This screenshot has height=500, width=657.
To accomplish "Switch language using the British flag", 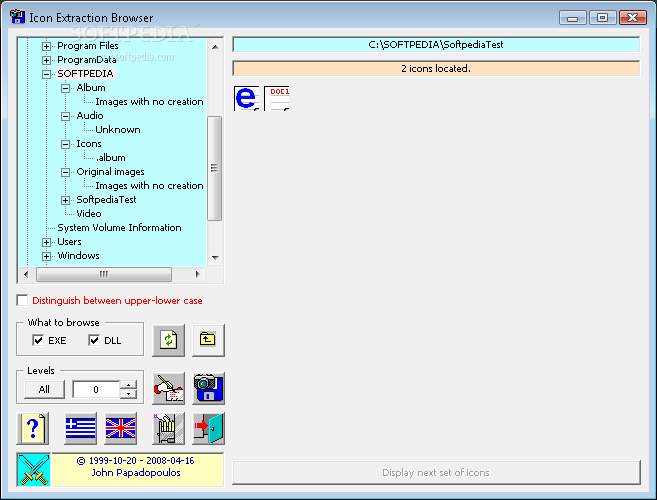I will [x=120, y=428].
